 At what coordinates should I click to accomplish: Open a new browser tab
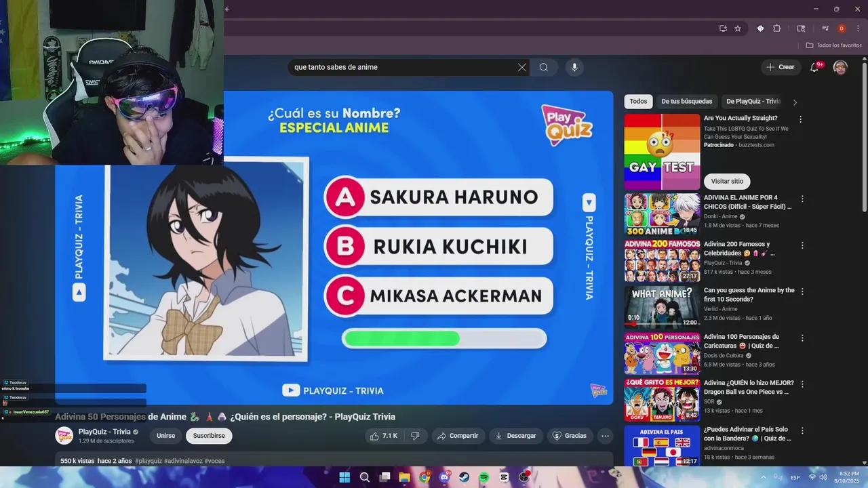coord(227,9)
